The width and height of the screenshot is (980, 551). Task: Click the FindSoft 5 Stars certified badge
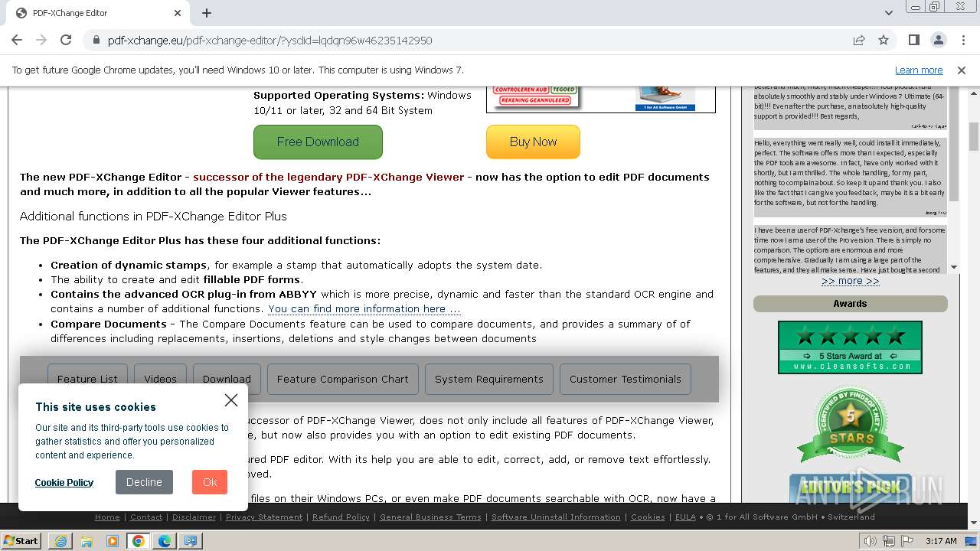[x=851, y=425]
